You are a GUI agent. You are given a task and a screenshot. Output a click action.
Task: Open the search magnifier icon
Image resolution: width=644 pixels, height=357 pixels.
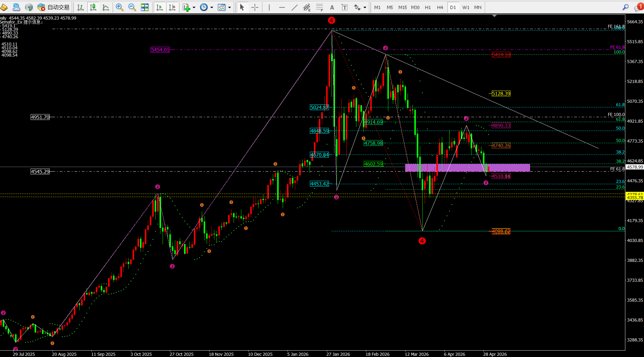click(626, 7)
